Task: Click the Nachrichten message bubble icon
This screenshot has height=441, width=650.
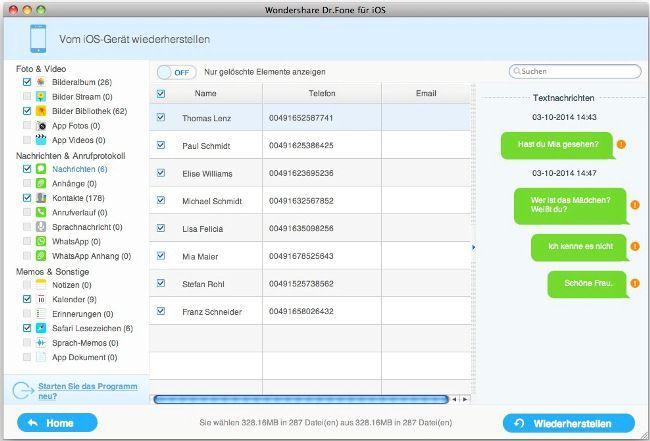Action: [x=41, y=169]
